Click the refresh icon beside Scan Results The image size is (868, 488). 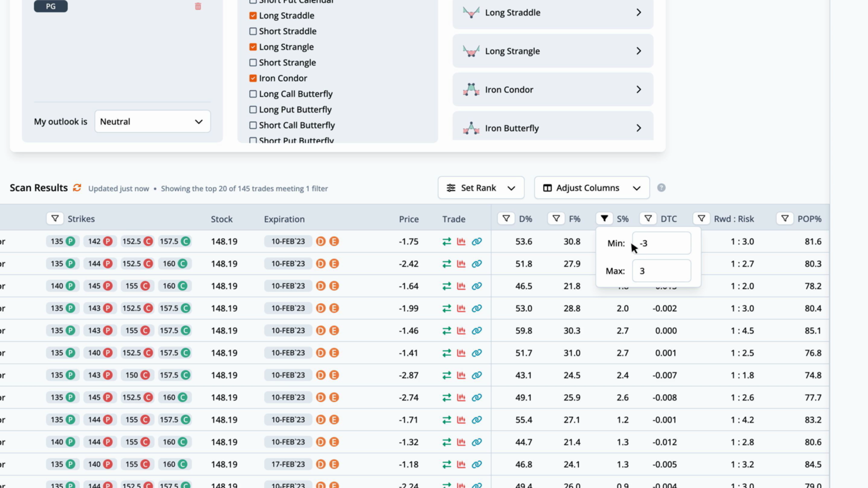point(77,188)
